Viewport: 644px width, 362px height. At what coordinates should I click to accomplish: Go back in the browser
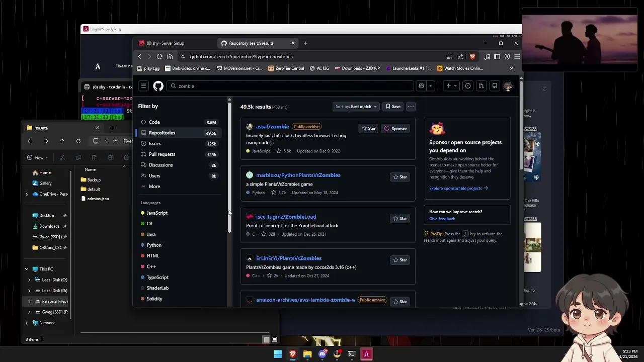coord(139,57)
